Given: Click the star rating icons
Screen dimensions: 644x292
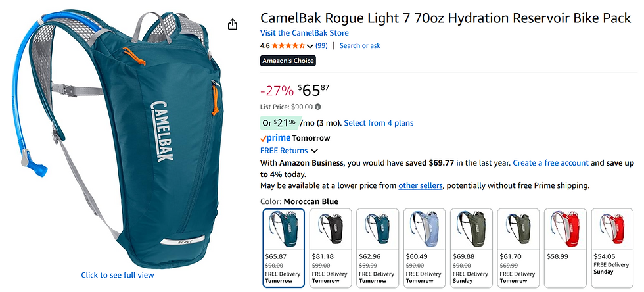Looking at the screenshot, I should [x=288, y=46].
